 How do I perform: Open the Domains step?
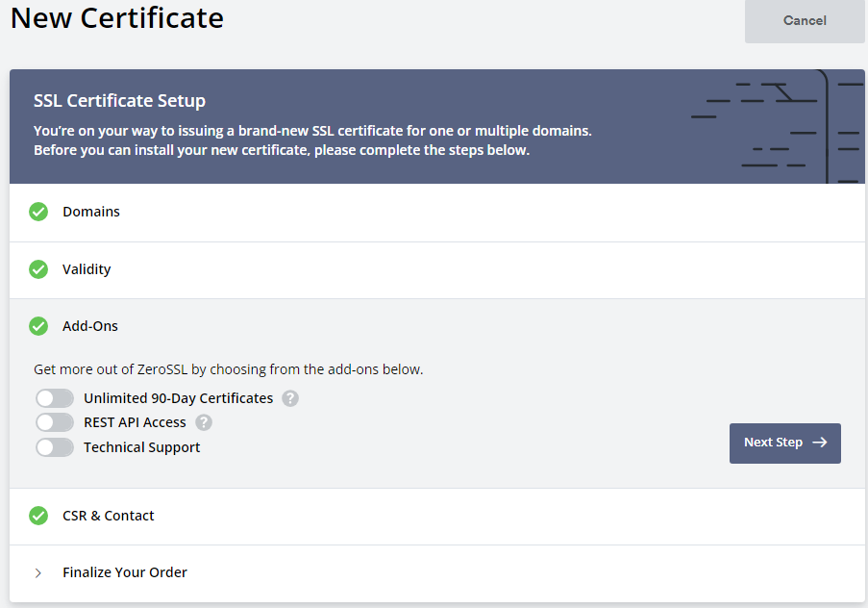pyautogui.click(x=436, y=213)
